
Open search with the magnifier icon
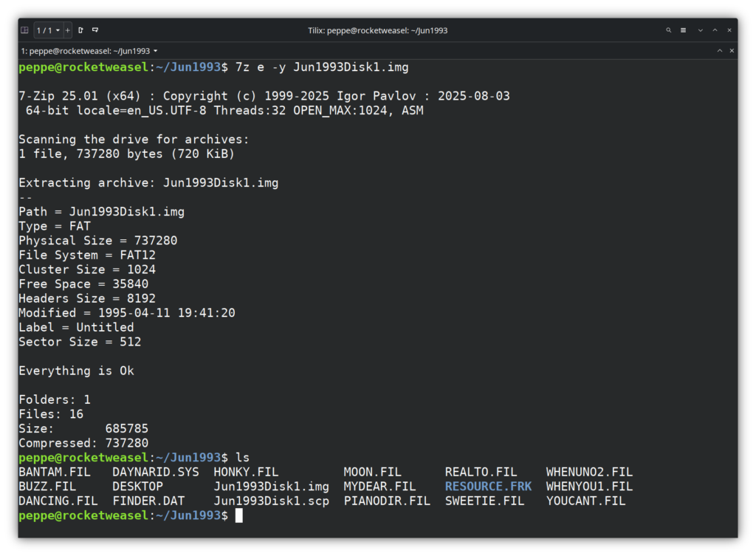[x=668, y=30]
